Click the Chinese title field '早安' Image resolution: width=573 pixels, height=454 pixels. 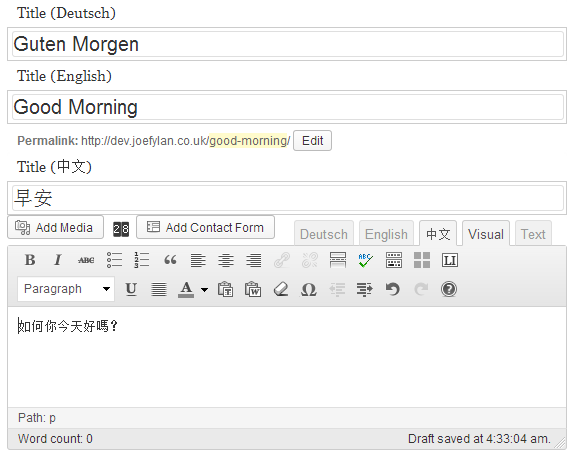288,198
